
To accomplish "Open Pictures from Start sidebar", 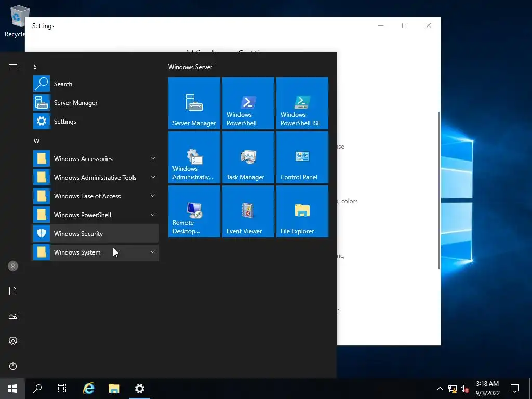I will (13, 316).
